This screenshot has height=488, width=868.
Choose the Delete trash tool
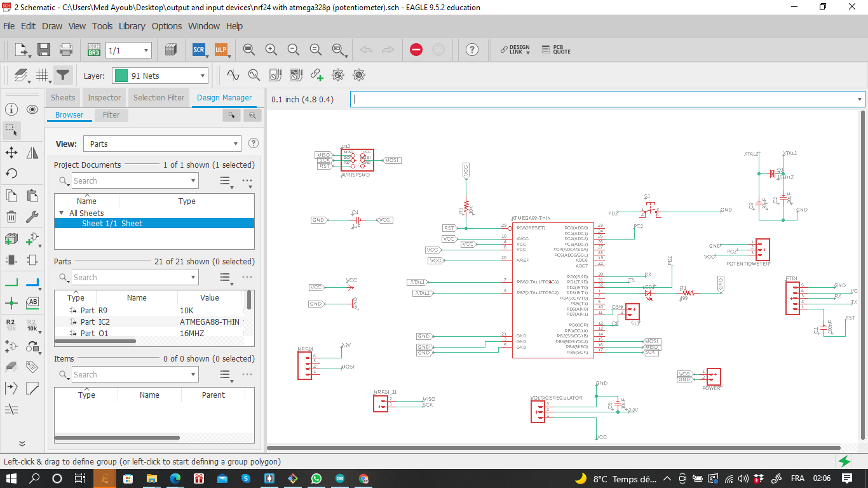(x=11, y=217)
